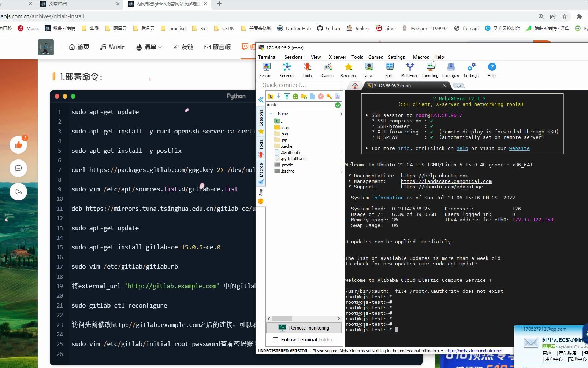Open the Docker Hub bookmark
This screenshot has height=368, width=588.
[x=294, y=28]
